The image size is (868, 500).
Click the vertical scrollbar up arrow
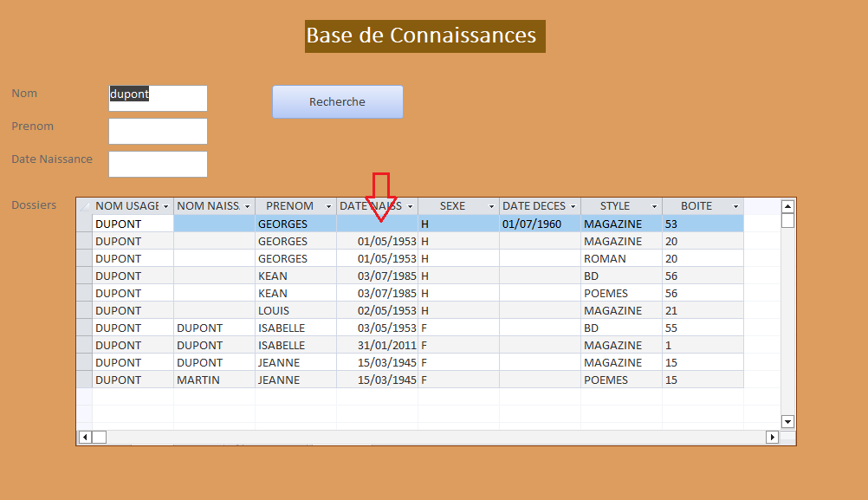[x=787, y=206]
